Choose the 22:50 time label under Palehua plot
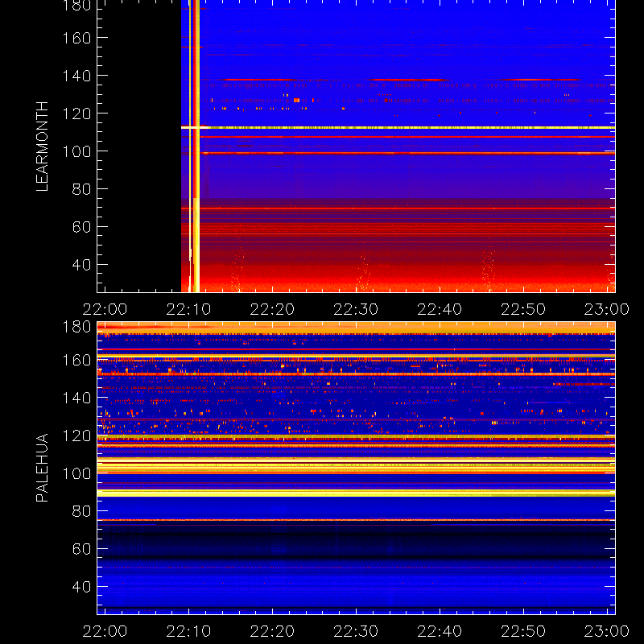Image resolution: width=644 pixels, height=644 pixels. [523, 631]
